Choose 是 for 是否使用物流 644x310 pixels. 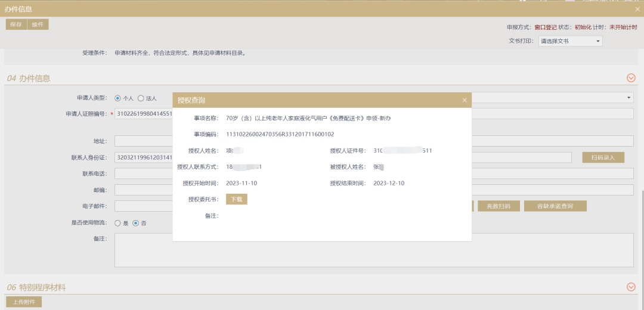coord(117,223)
